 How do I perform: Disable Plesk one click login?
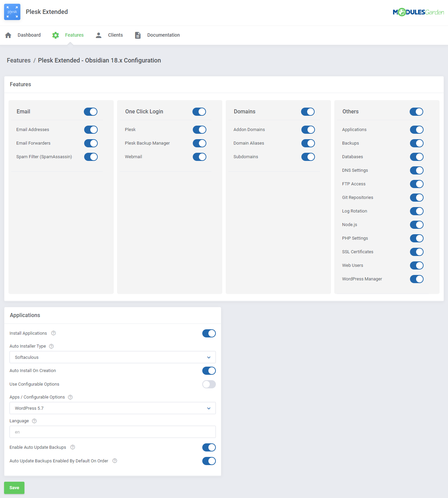click(200, 130)
